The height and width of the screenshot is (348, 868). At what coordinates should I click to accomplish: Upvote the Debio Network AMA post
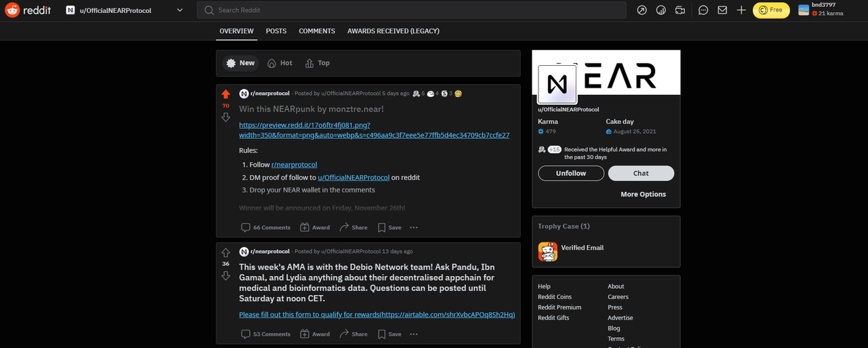point(226,252)
